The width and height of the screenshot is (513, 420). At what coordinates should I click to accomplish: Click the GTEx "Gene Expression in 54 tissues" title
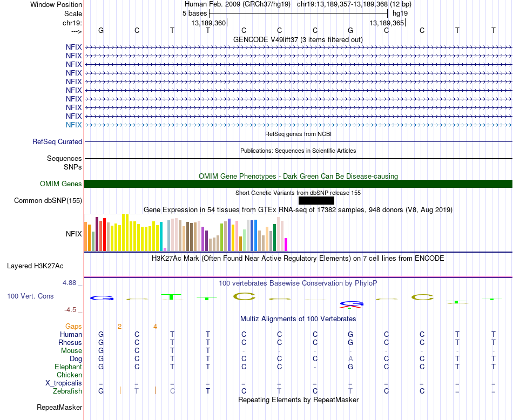click(x=298, y=209)
